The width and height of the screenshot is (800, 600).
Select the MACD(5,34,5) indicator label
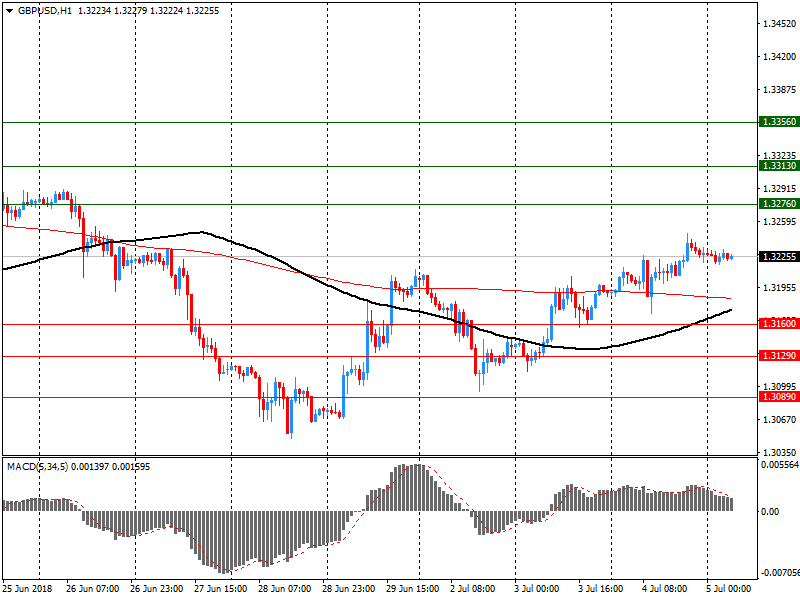(37, 467)
